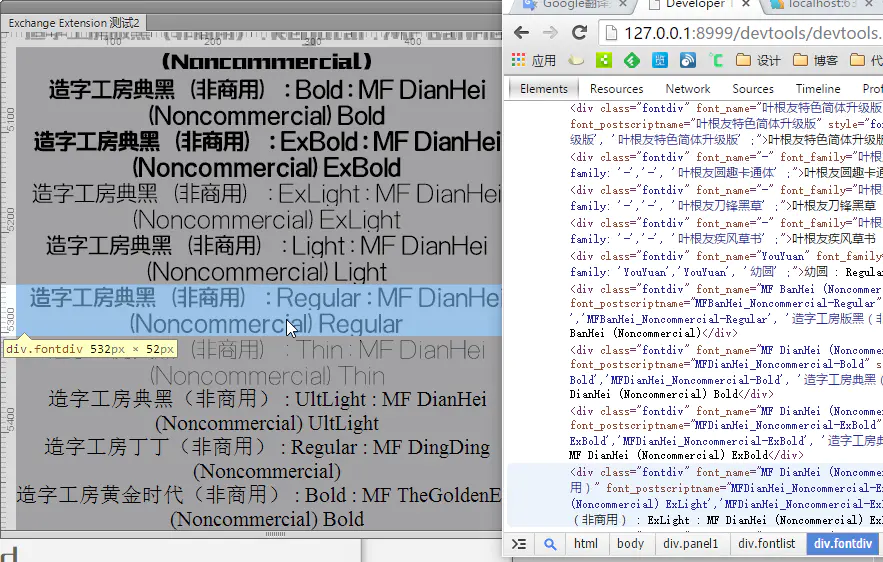Open the green °C bookmark icon

point(716,60)
